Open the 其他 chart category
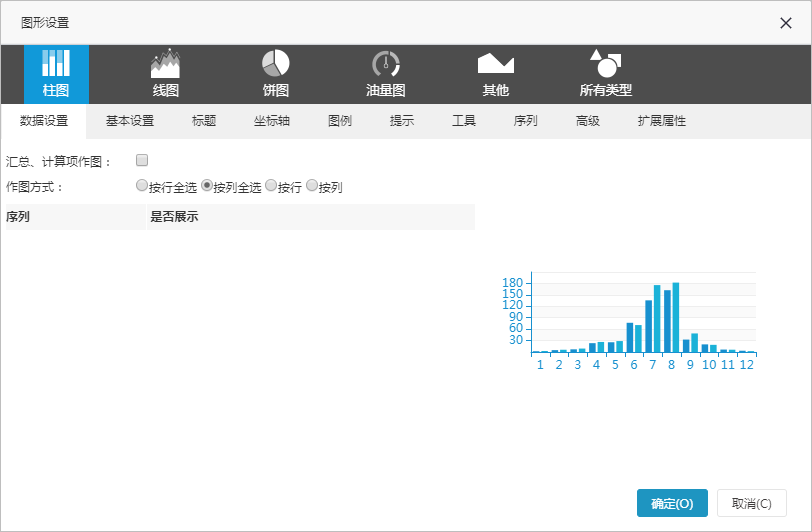 tap(496, 74)
